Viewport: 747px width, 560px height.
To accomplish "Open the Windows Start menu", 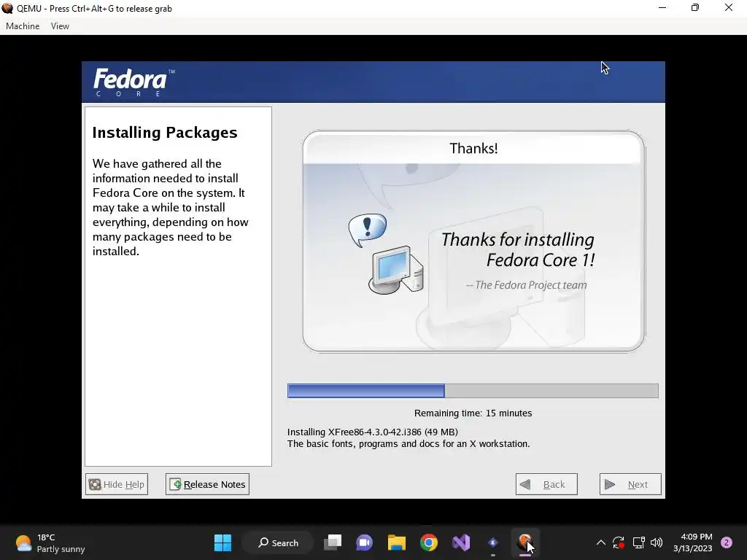I will click(x=222, y=542).
